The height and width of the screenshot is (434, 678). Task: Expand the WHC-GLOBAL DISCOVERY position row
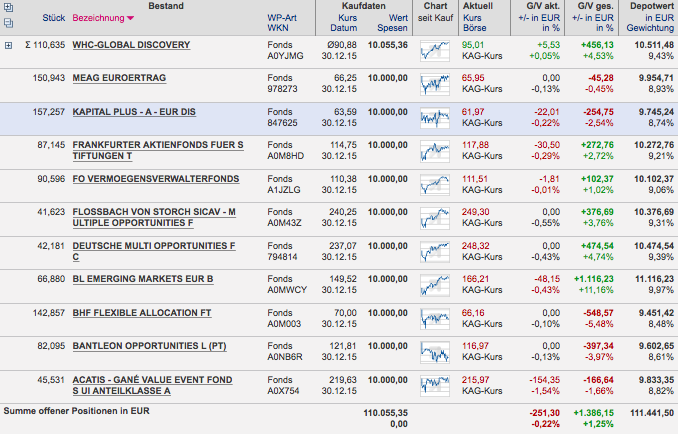pyautogui.click(x=8, y=45)
